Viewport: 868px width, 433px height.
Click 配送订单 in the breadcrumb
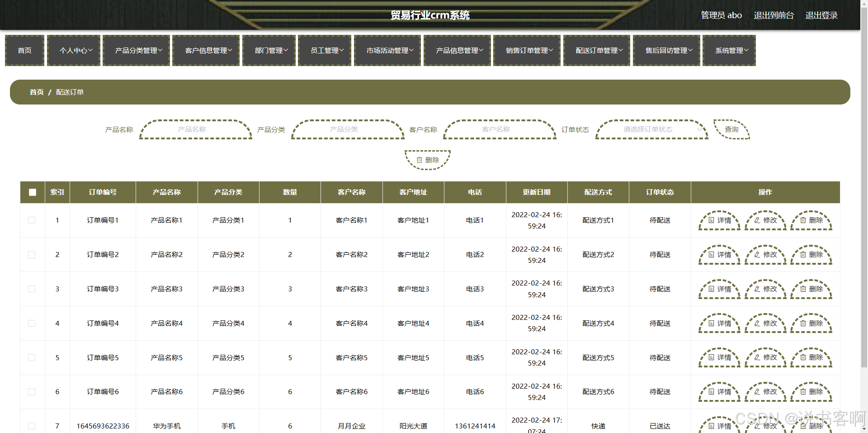tap(70, 92)
